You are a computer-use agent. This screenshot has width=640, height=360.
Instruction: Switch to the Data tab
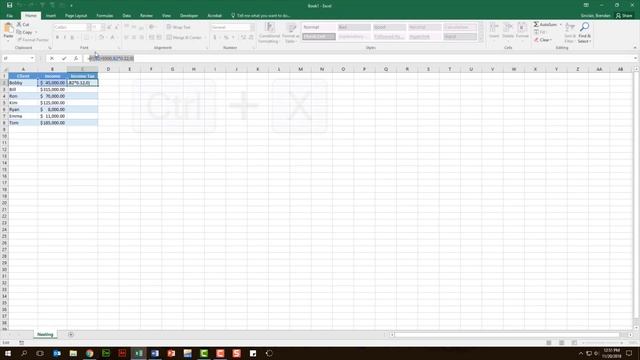(x=127, y=16)
